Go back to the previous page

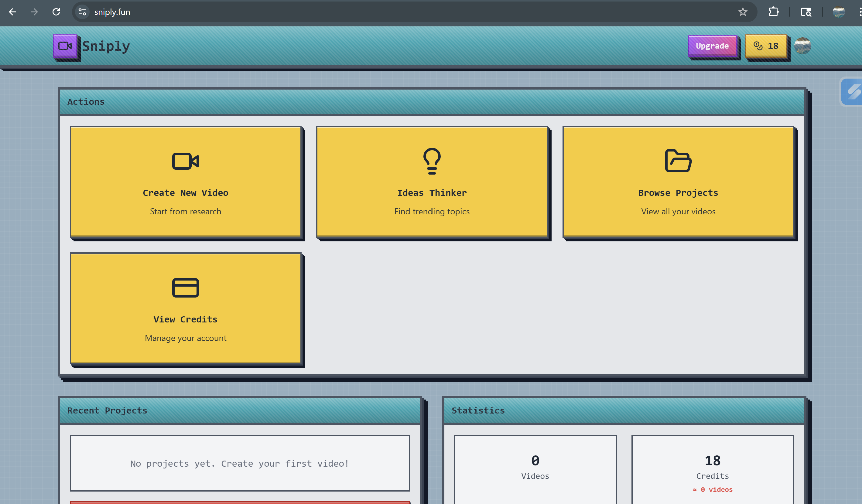[x=13, y=12]
